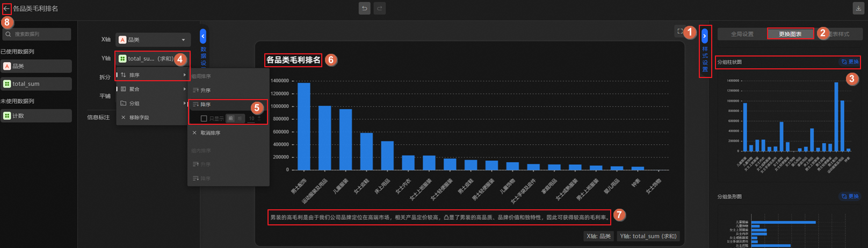Click 更换 for 分组条形图
The width and height of the screenshot is (868, 248).
click(850, 196)
